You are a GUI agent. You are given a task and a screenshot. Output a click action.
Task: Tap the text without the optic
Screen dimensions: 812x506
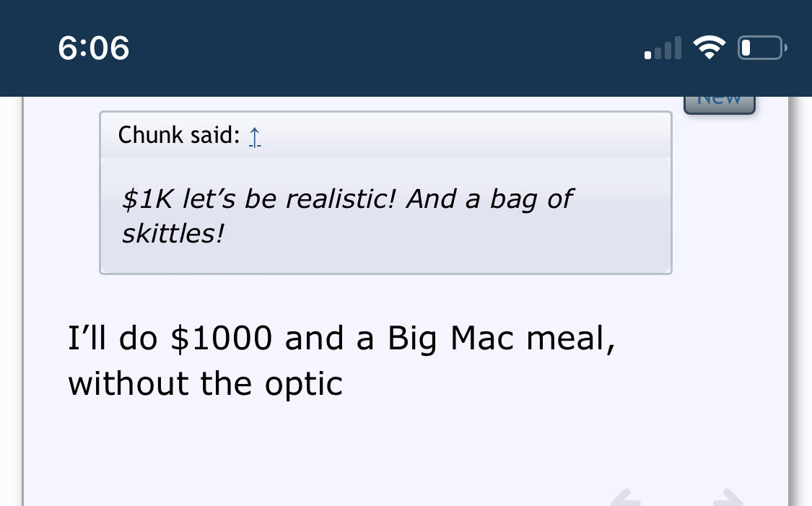click(x=206, y=384)
